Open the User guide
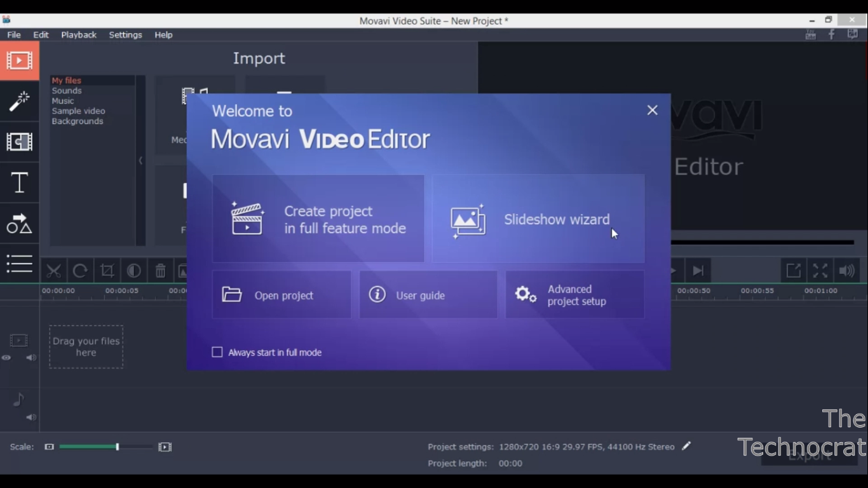The width and height of the screenshot is (868, 488). tap(428, 294)
